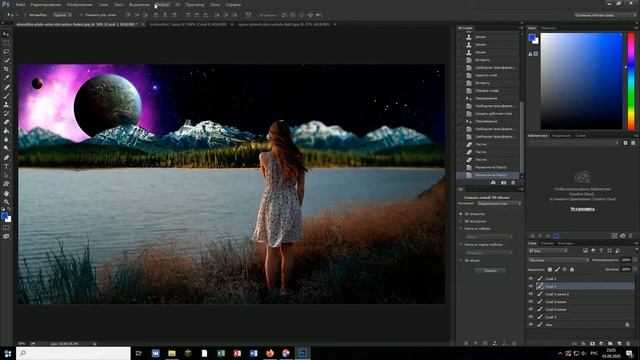Screen dimensions: 640x360
Task: Select the Move tool
Action: pyautogui.click(x=6, y=34)
